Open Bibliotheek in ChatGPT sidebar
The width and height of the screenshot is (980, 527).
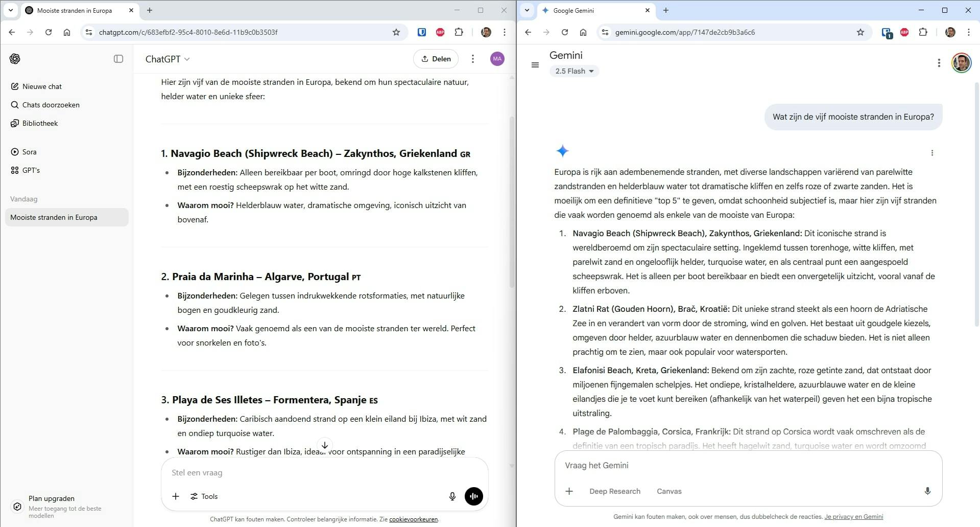pos(66,123)
